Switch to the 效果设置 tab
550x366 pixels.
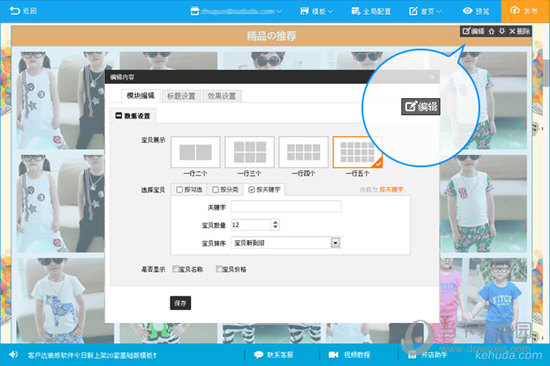click(222, 96)
